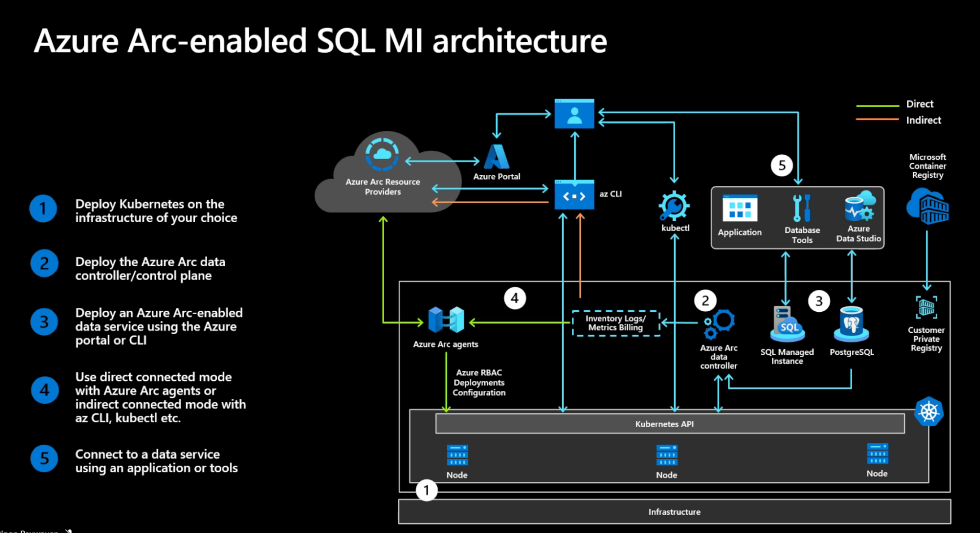Image resolution: width=980 pixels, height=533 pixels.
Task: Click the Azure Portal logo icon
Action: pos(496,157)
